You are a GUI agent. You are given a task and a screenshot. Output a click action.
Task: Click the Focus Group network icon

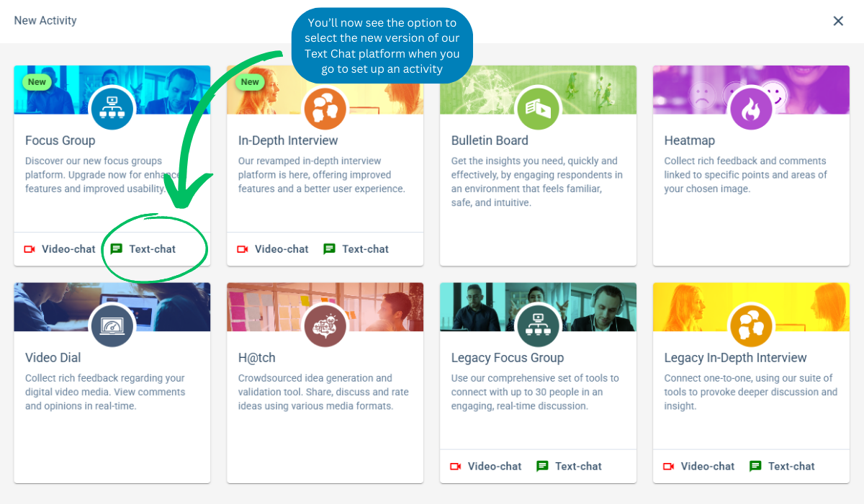[112, 108]
